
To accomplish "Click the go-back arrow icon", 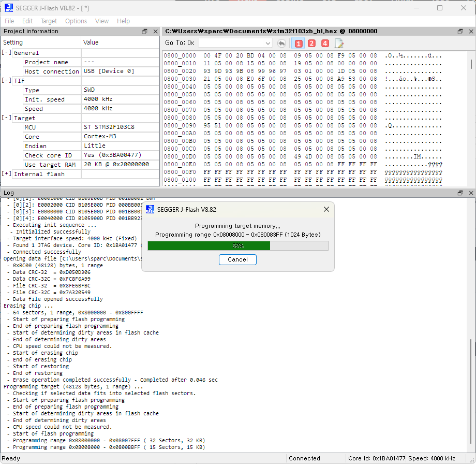I will [x=281, y=43].
